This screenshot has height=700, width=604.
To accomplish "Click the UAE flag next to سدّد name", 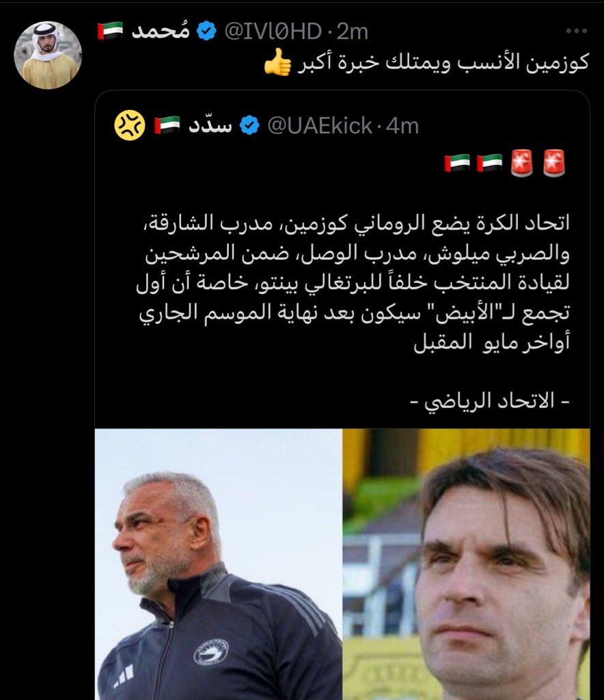I will 167,125.
